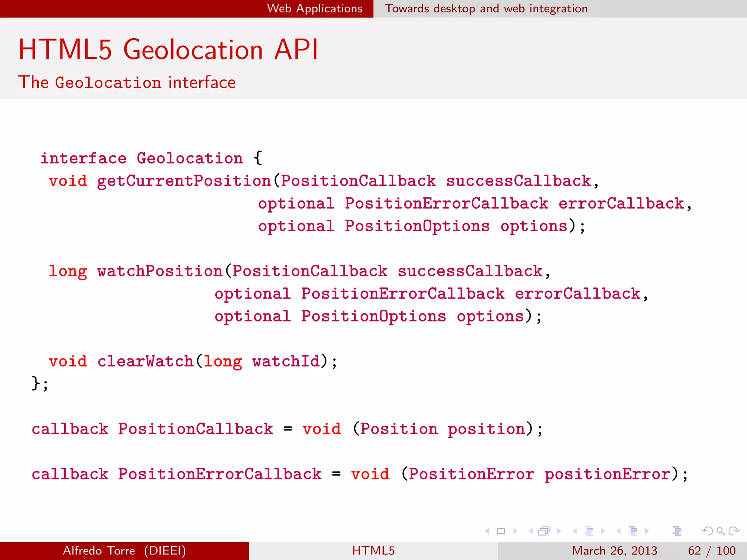Open Towards desktop and web integration subsection
The width and height of the screenshot is (747, 560).
point(486,8)
